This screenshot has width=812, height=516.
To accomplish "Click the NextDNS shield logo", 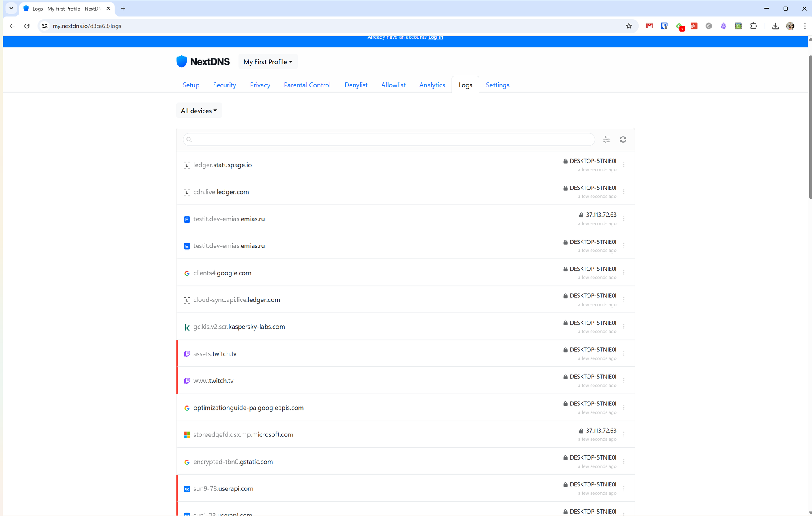I will [182, 61].
